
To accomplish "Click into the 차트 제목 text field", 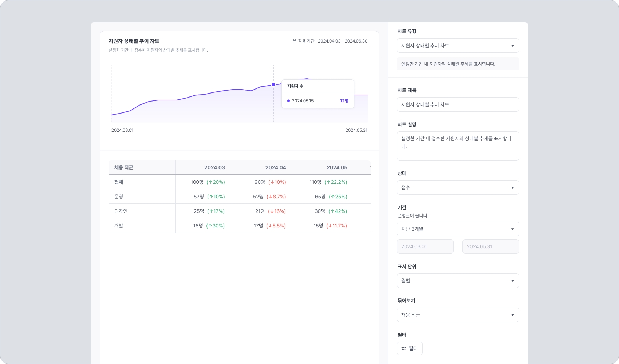I will point(458,104).
